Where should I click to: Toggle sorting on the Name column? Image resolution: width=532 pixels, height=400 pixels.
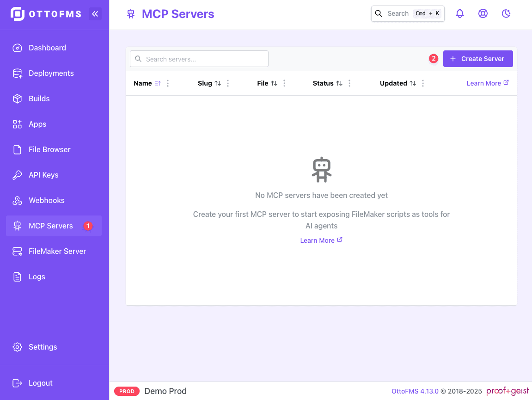pos(157,83)
